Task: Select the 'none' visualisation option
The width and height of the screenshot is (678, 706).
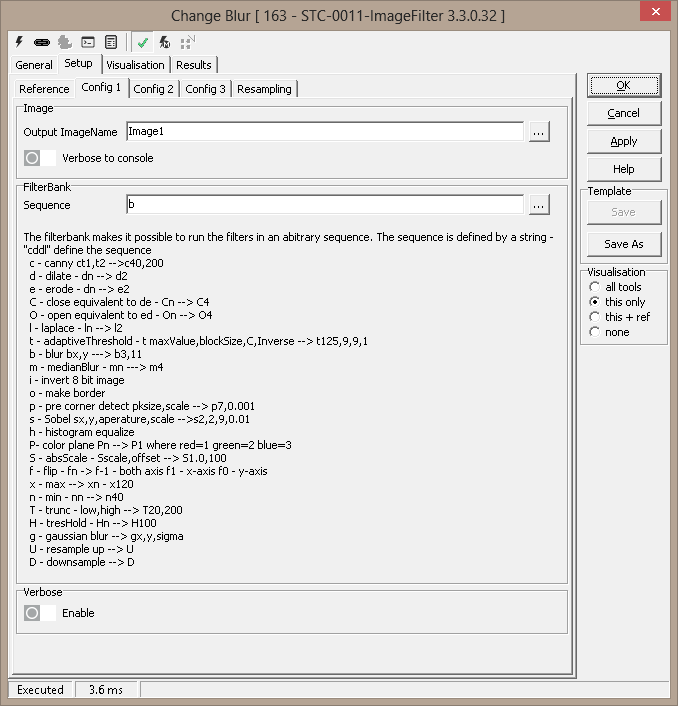Action: click(594, 332)
